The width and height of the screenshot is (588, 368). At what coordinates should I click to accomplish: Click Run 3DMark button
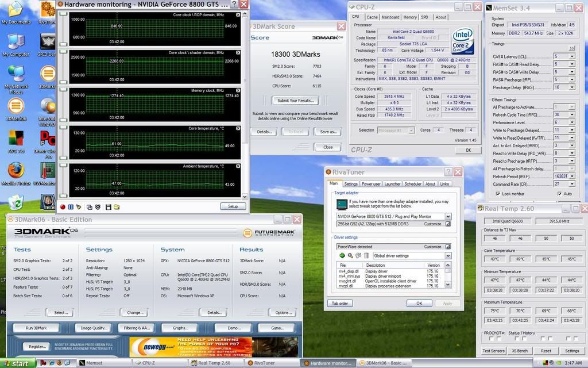pyautogui.click(x=36, y=328)
